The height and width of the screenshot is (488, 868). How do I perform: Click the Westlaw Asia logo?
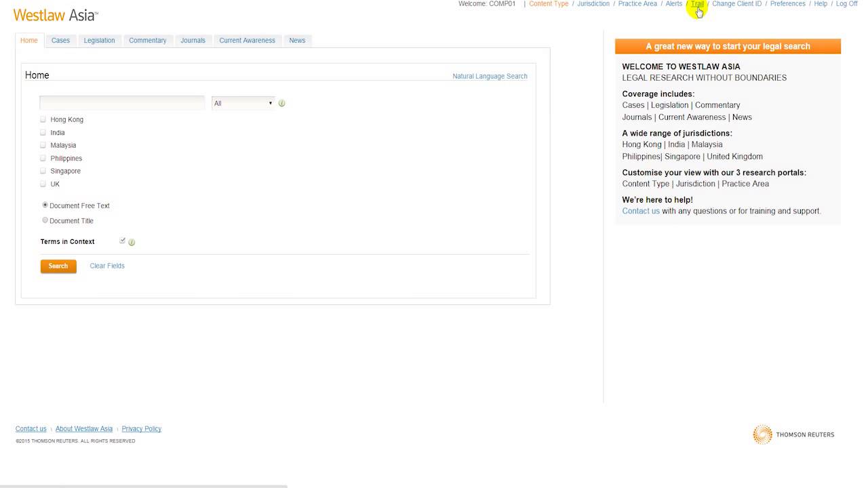coord(56,15)
